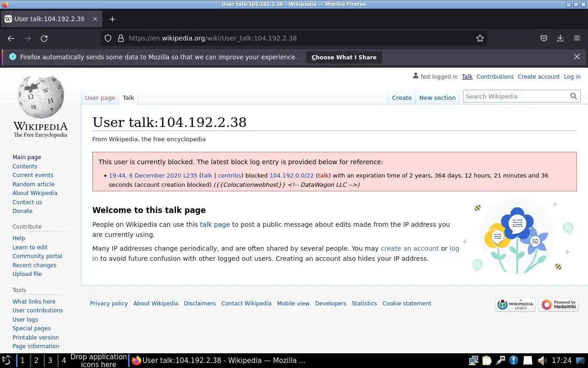
Task: Open Random article in sidebar
Action: click(33, 184)
